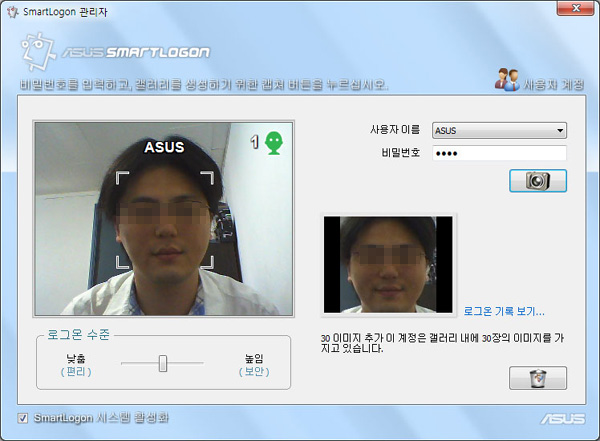The height and width of the screenshot is (441, 600).
Task: Click the 로그온 수준 slider handle
Action: point(163,363)
